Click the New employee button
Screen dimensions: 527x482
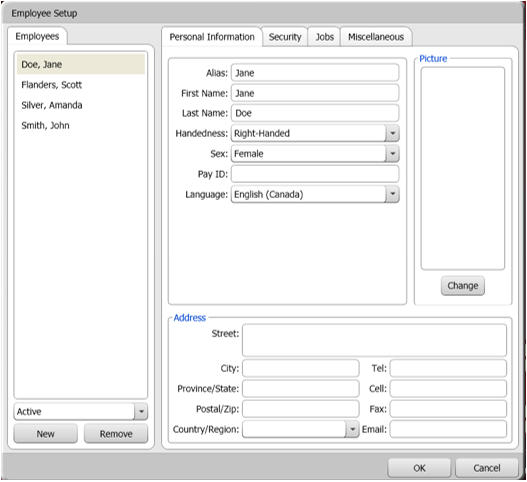[x=46, y=434]
